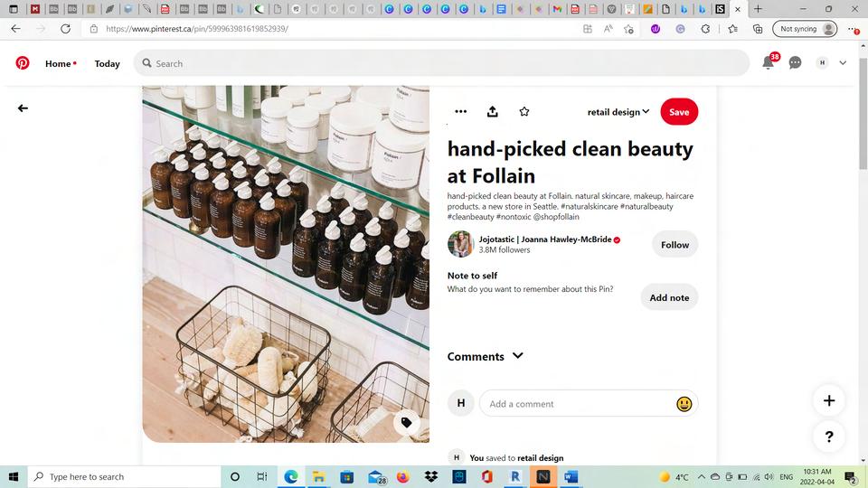Open the pin's three-dot more options
This screenshot has width=868, height=488.
tap(460, 112)
